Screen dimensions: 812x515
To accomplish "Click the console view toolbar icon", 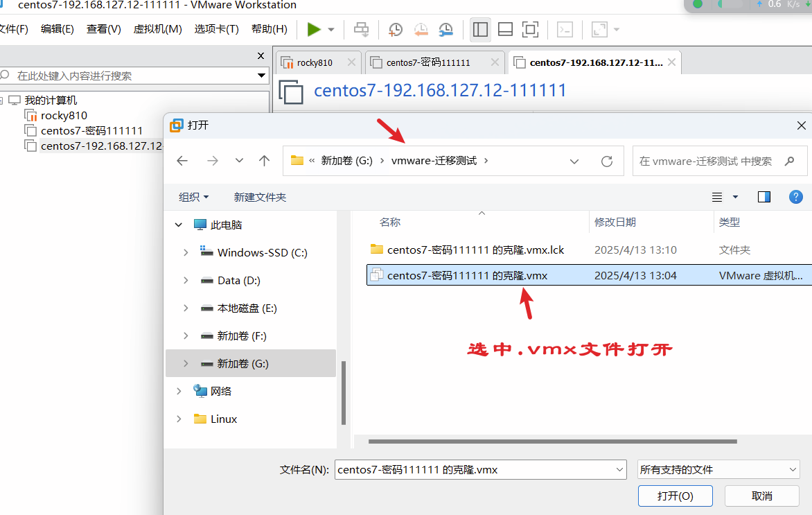I will pos(565,30).
